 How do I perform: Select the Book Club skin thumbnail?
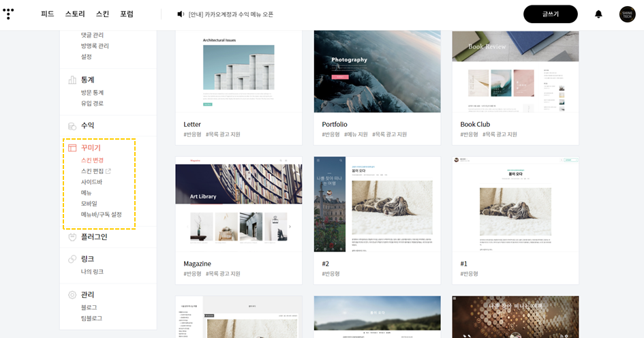click(x=515, y=72)
